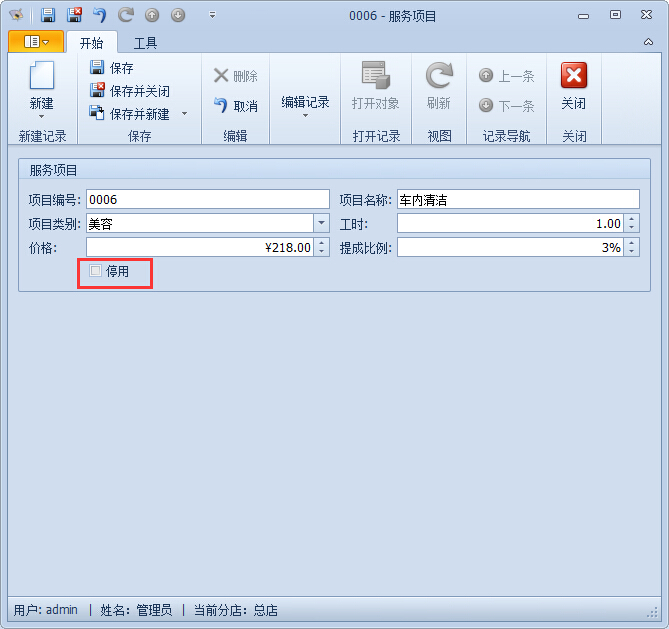Click the 项目名称 text field

(518, 199)
